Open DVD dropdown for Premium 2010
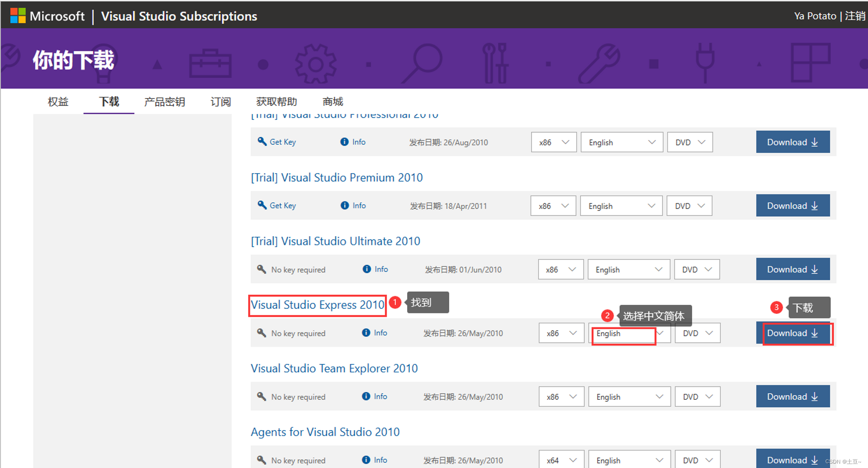868x468 pixels. pos(689,206)
